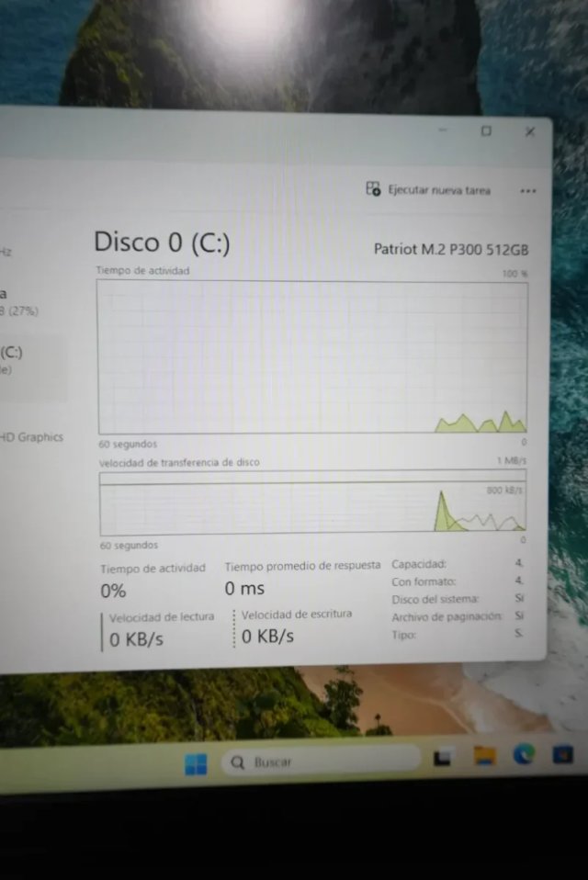Click the Velocidad de transferencia de disco graph
Image resolution: width=588 pixels, height=880 pixels.
tap(312, 503)
